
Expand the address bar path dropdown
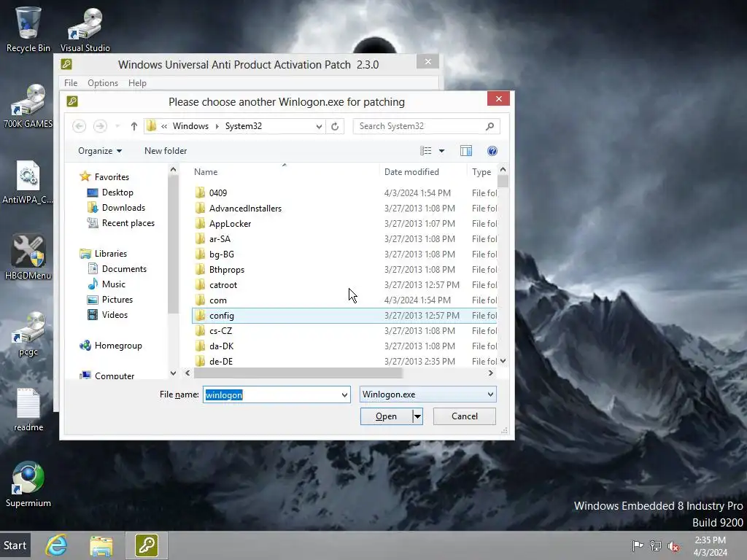pos(319,126)
